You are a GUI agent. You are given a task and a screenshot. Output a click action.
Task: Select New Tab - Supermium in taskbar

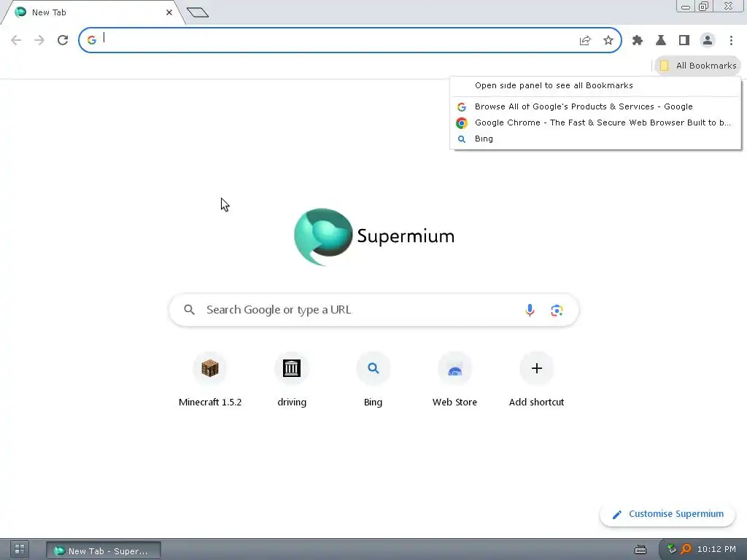pyautogui.click(x=104, y=551)
